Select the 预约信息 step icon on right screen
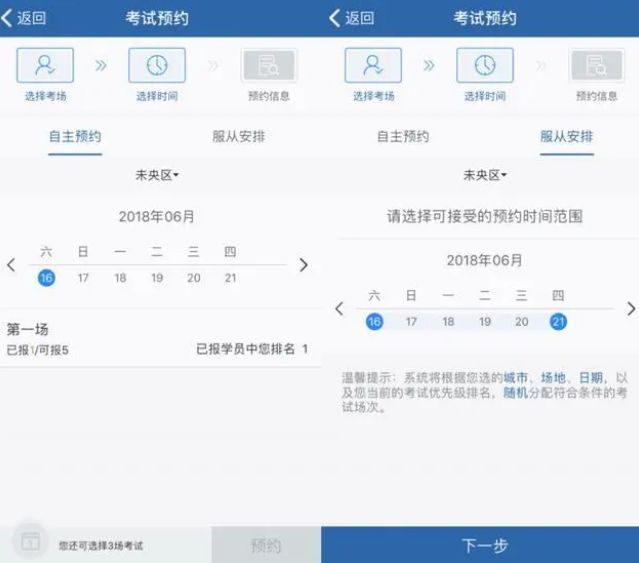The height and width of the screenshot is (563, 639). pyautogui.click(x=597, y=65)
